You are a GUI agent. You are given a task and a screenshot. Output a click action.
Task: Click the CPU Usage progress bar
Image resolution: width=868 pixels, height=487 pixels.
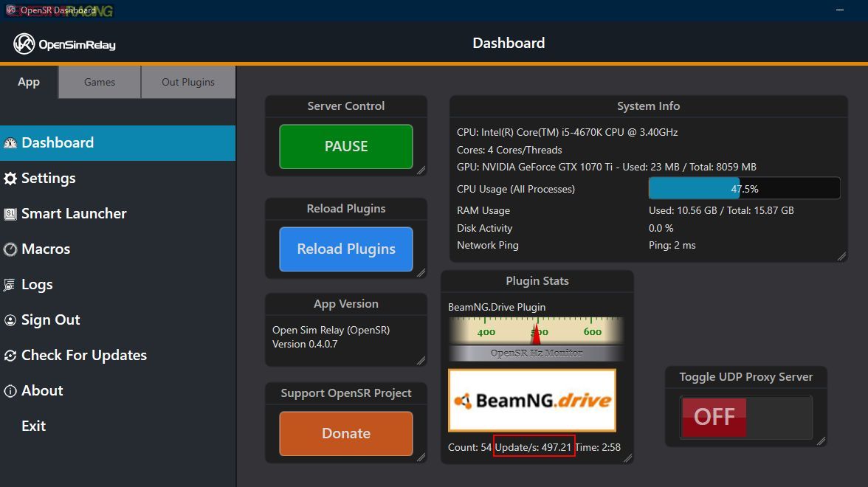point(744,189)
